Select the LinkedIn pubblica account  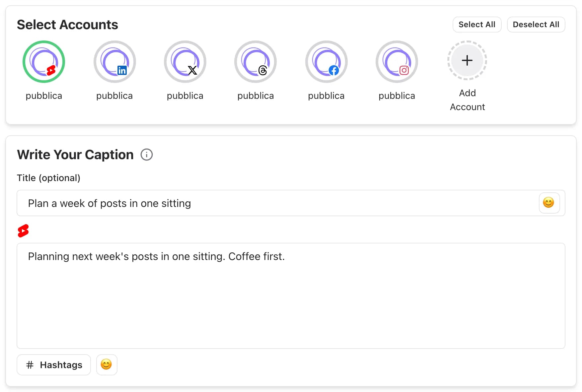pyautogui.click(x=114, y=62)
